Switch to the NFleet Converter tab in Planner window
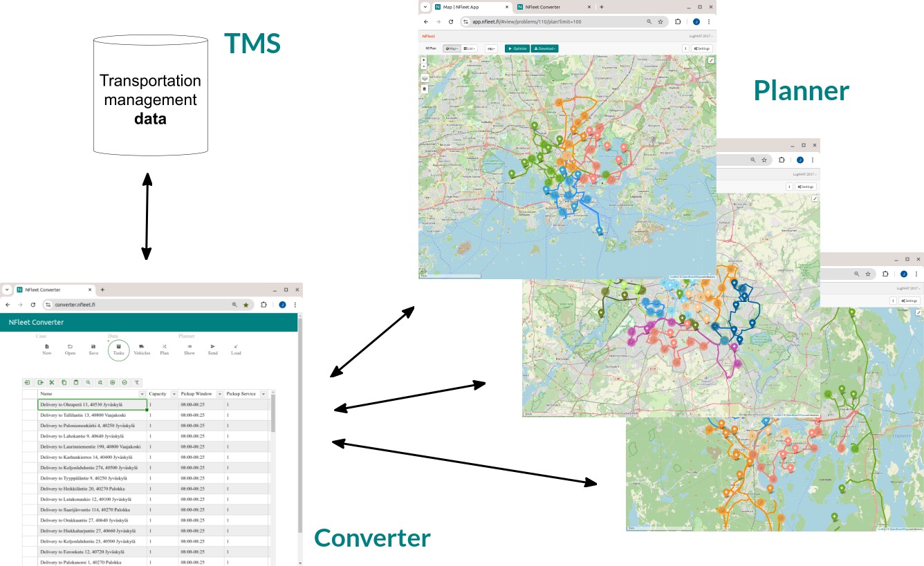 tap(553, 6)
